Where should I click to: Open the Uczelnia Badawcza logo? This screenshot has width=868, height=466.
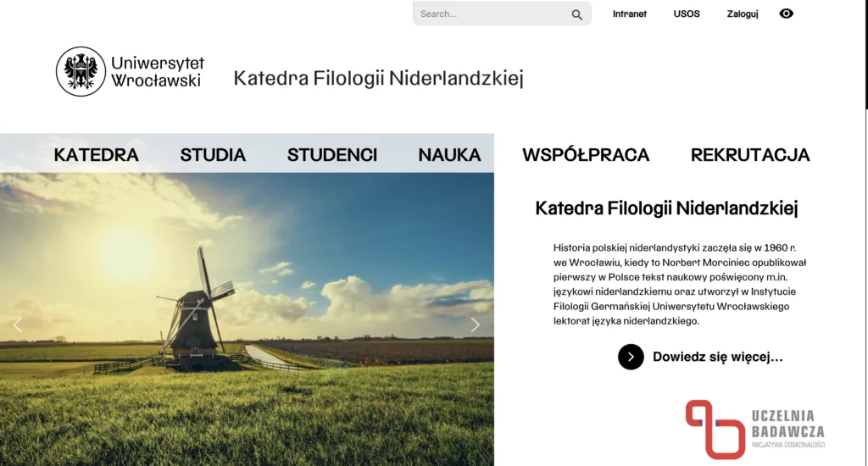[754, 430]
